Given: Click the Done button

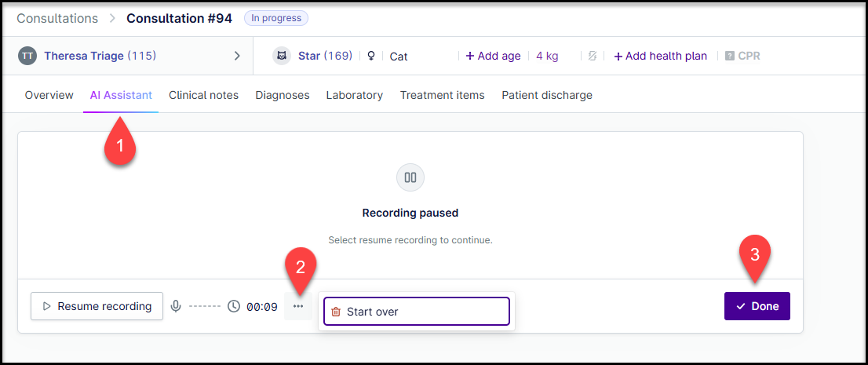Looking at the screenshot, I should pyautogui.click(x=757, y=306).
